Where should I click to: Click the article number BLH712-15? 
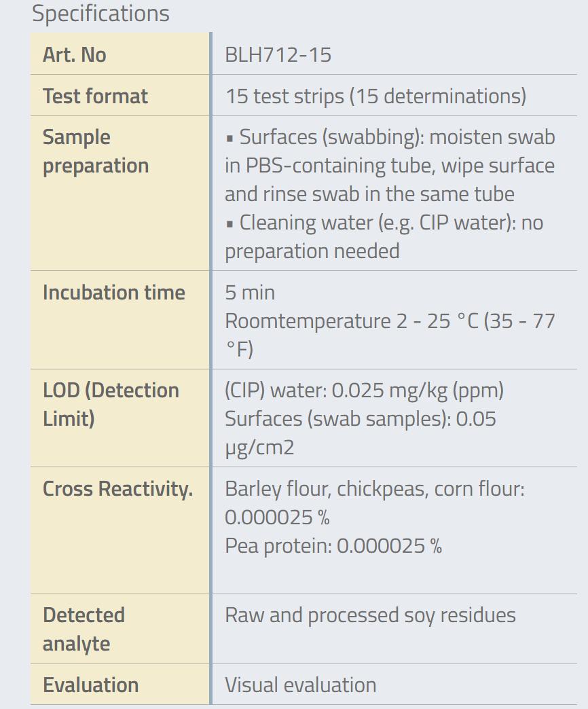(x=278, y=54)
